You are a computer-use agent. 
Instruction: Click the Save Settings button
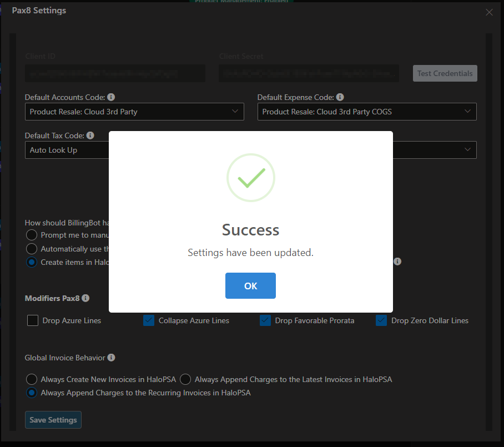click(x=53, y=420)
